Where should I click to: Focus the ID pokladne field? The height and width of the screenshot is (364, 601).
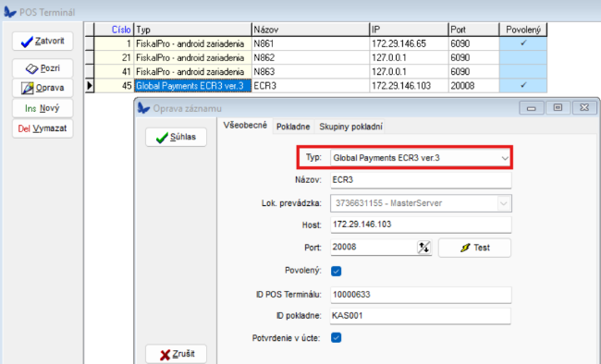(421, 316)
